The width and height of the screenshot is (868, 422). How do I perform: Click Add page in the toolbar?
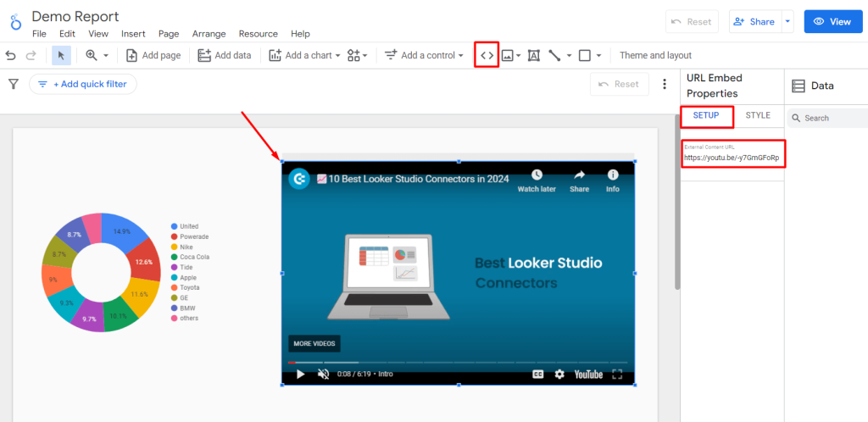[154, 55]
